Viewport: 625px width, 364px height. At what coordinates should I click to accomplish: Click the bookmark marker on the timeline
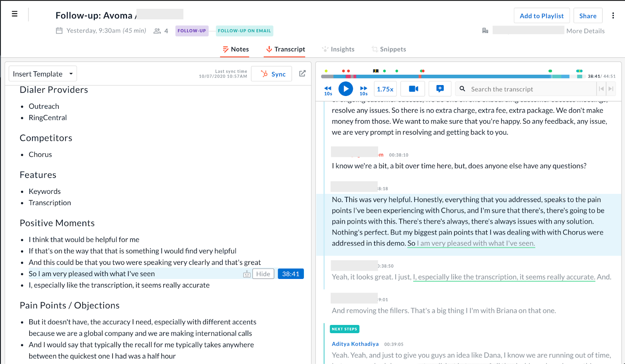pyautogui.click(x=376, y=71)
